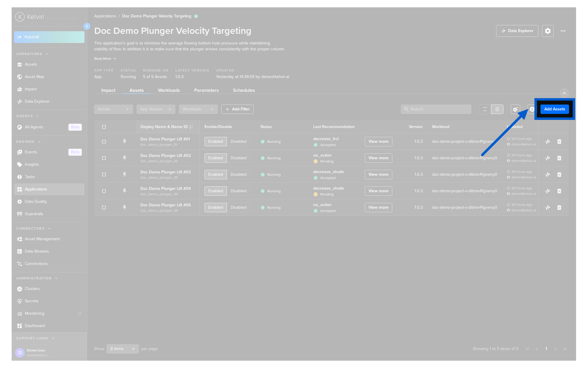
Task: Launch KelvinAI from the sidebar
Action: coord(49,37)
